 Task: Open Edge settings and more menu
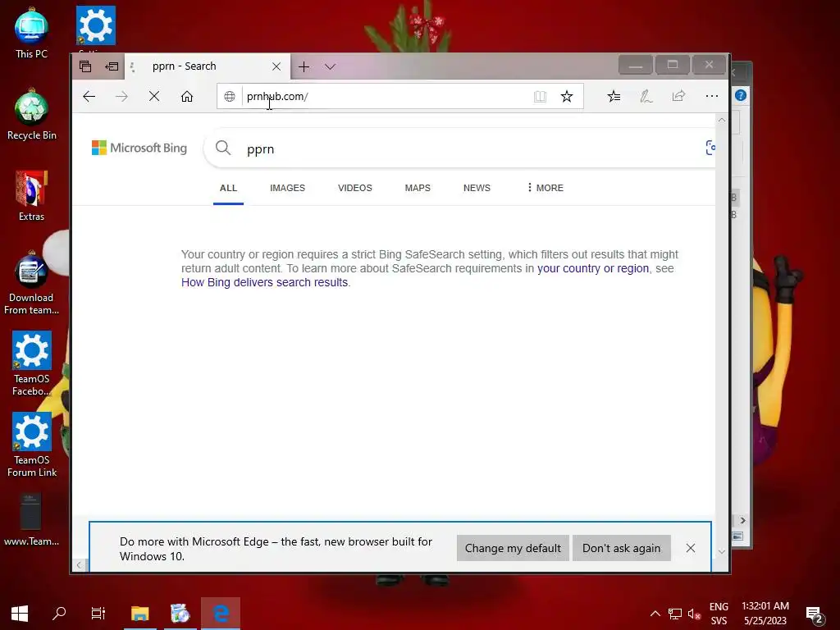711,97
